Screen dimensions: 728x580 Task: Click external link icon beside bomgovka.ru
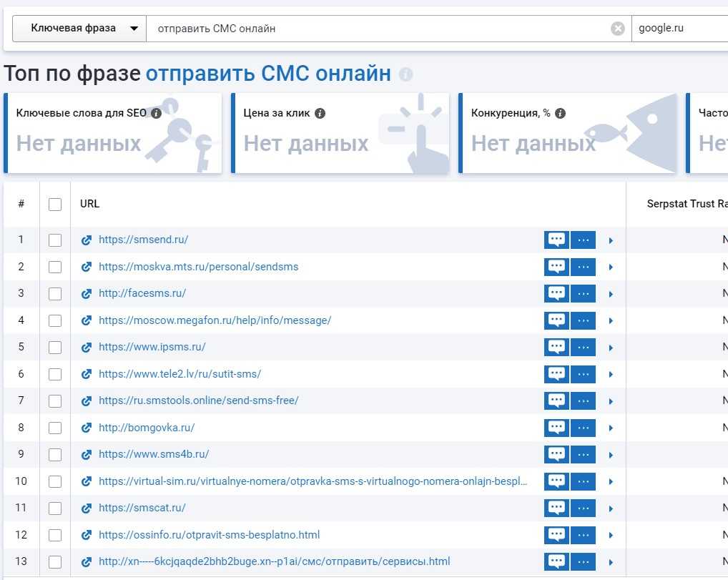[x=87, y=428]
